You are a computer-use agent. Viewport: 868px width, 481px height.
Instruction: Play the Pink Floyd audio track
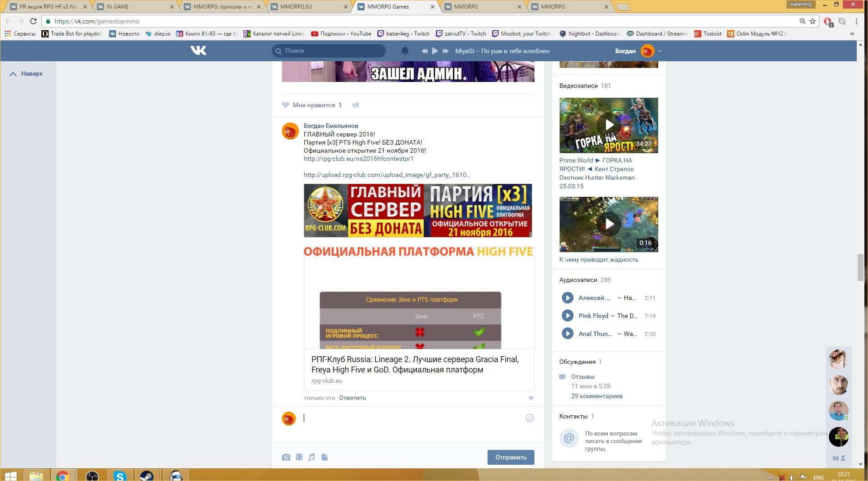(567, 316)
